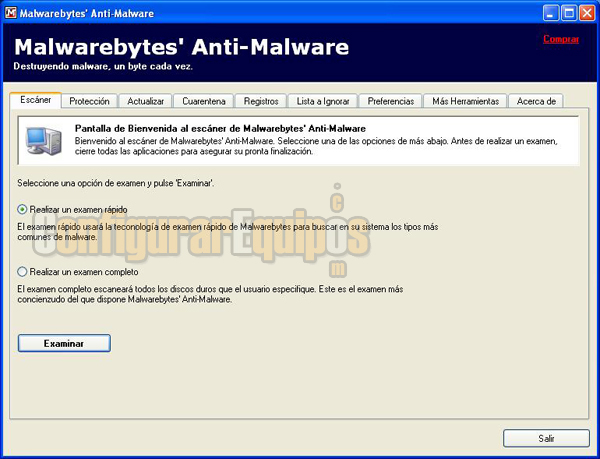Viewport: 600px width, 459px height.
Task: Follow the red Comprar link
Action: (x=561, y=39)
